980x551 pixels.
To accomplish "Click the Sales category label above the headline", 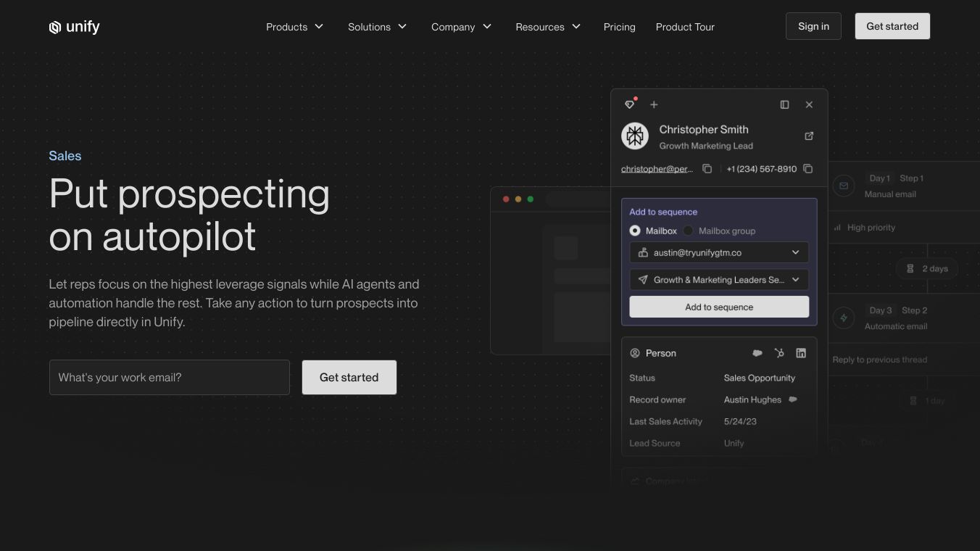I will (x=65, y=156).
